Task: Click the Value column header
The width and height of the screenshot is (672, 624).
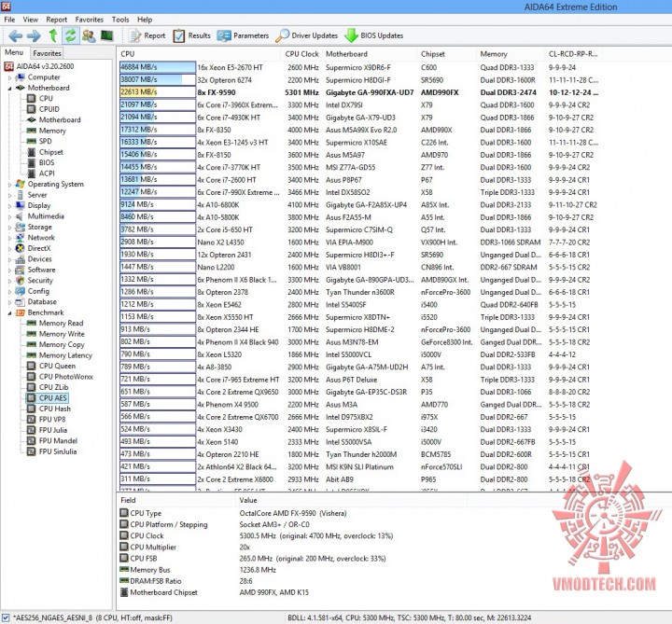Action: 351,500
